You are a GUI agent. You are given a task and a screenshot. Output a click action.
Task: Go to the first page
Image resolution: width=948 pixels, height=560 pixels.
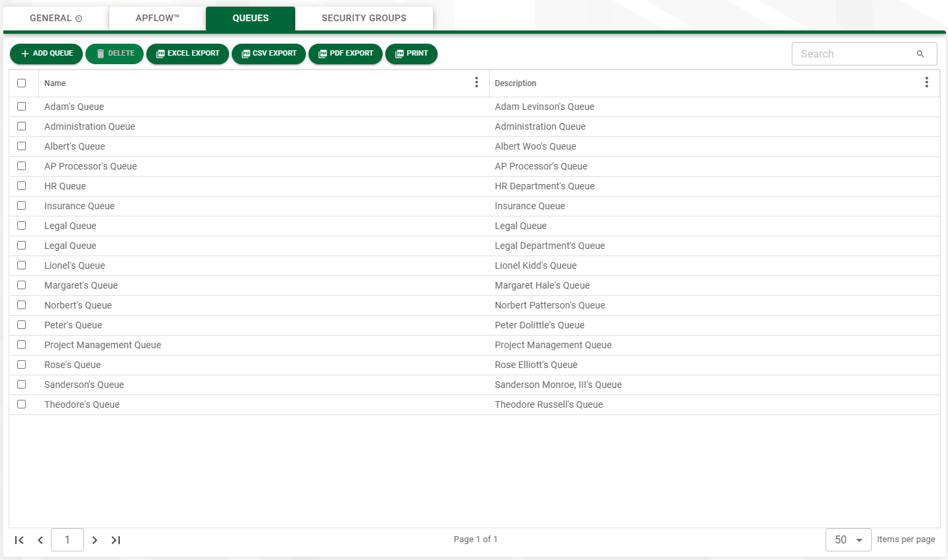[x=19, y=540]
